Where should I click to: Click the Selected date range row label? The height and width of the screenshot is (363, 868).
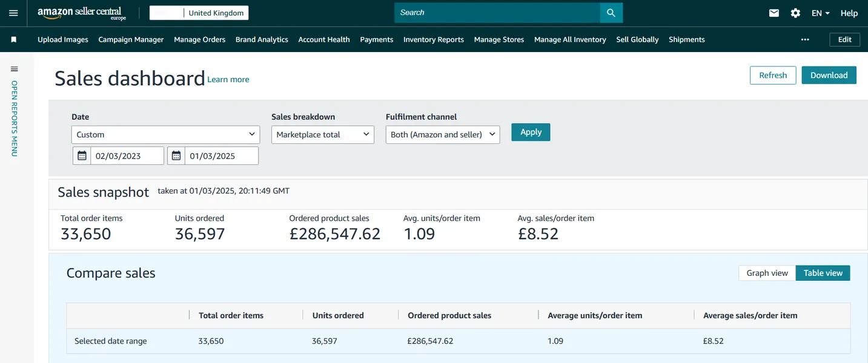(111, 341)
